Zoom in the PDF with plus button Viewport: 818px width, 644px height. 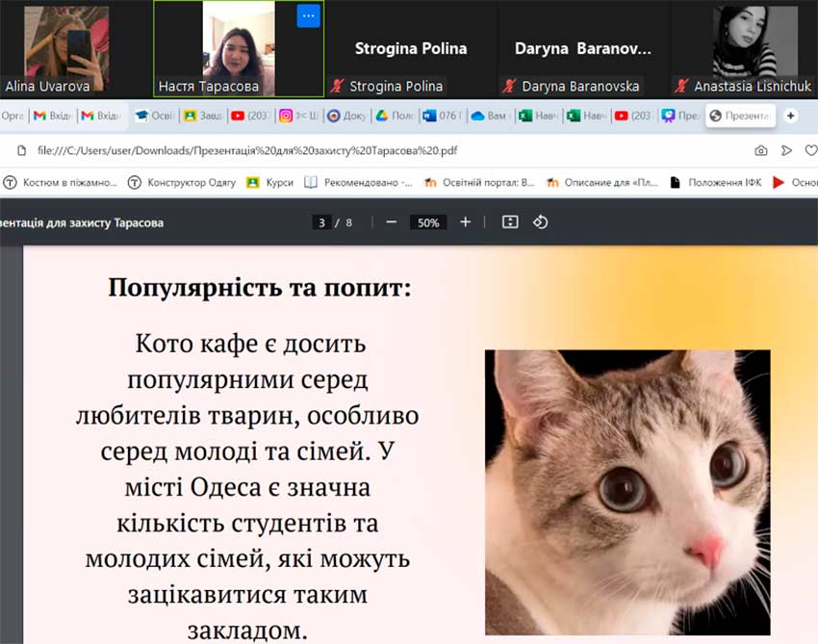point(466,222)
